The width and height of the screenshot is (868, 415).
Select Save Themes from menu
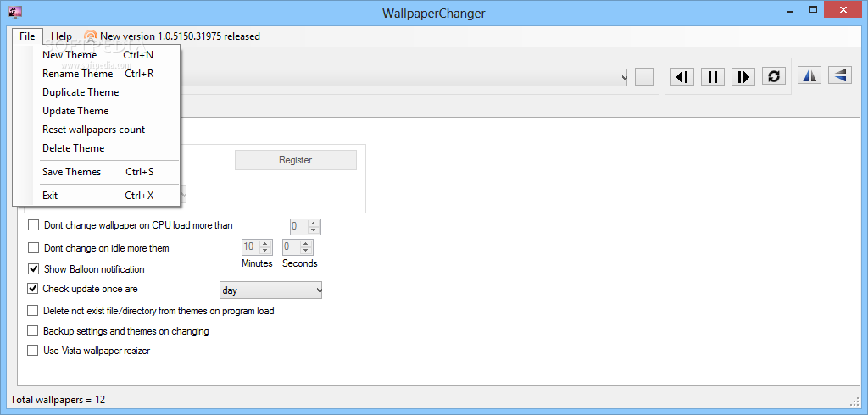click(97, 172)
